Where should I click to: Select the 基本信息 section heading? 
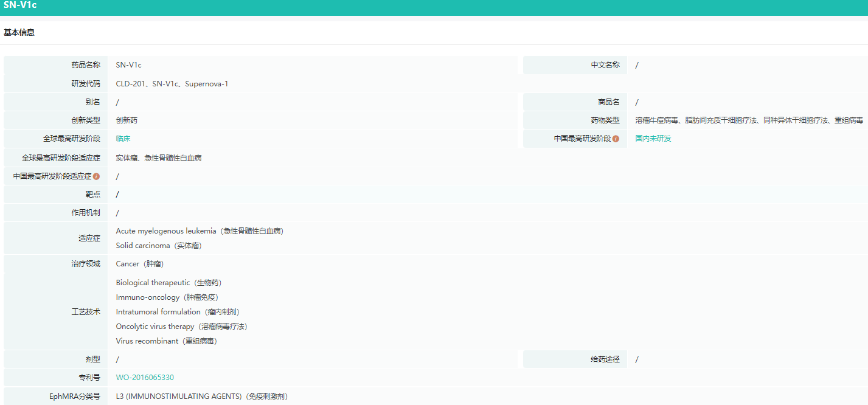coord(19,33)
